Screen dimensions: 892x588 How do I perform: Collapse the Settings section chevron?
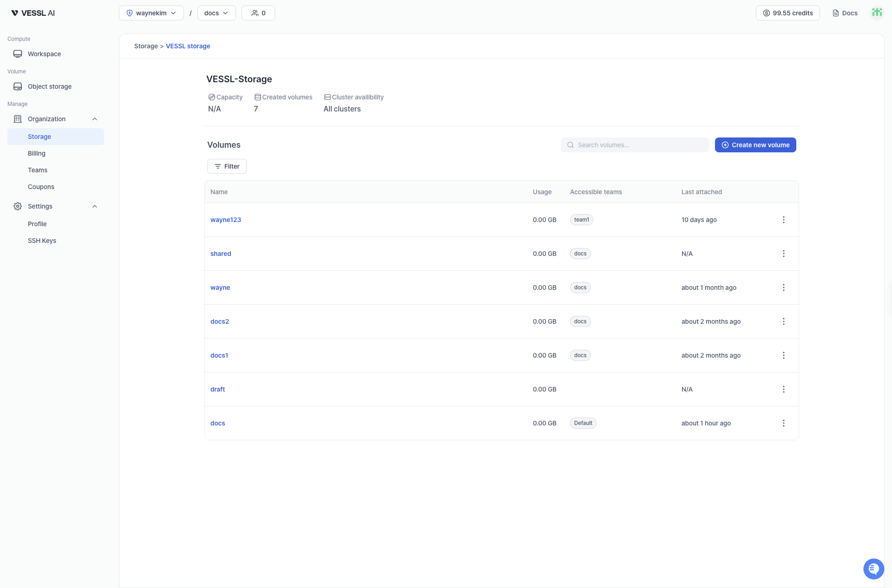pos(94,206)
